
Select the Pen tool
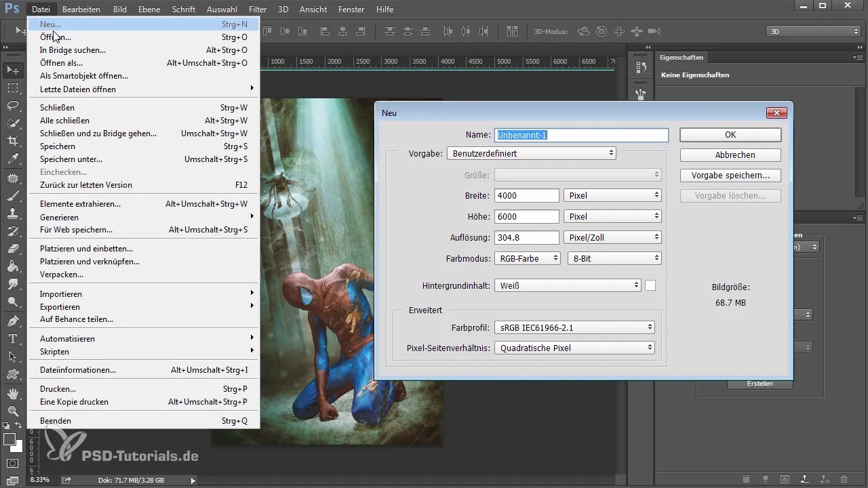click(12, 321)
